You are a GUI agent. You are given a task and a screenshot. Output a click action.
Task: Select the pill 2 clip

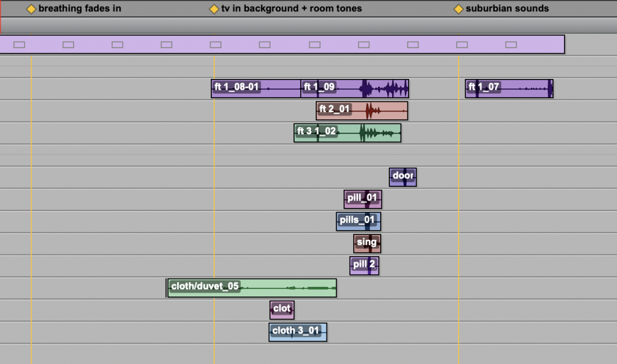click(x=365, y=266)
